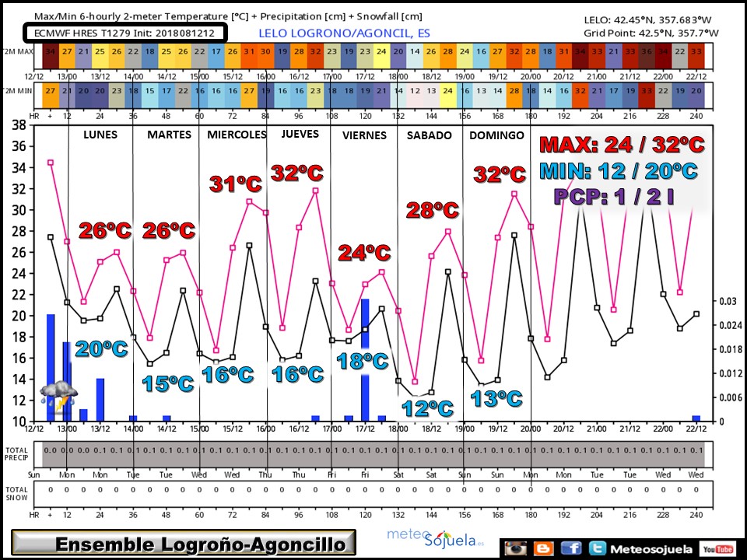
Task: Click the blue 18ºC label
Action: pos(363,362)
